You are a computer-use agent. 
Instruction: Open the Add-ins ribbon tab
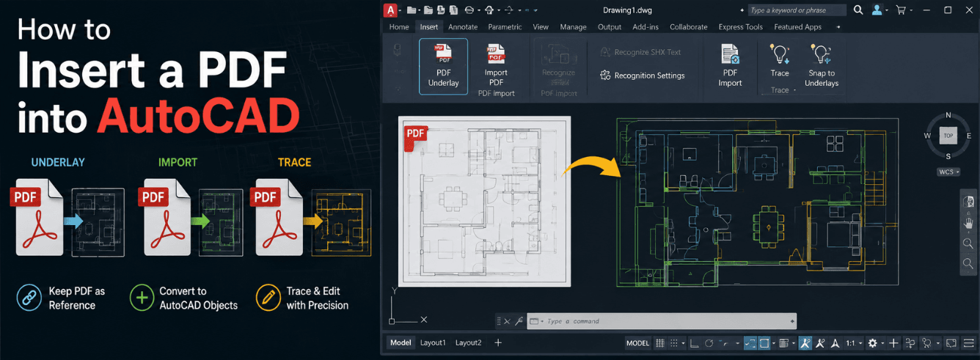click(646, 27)
